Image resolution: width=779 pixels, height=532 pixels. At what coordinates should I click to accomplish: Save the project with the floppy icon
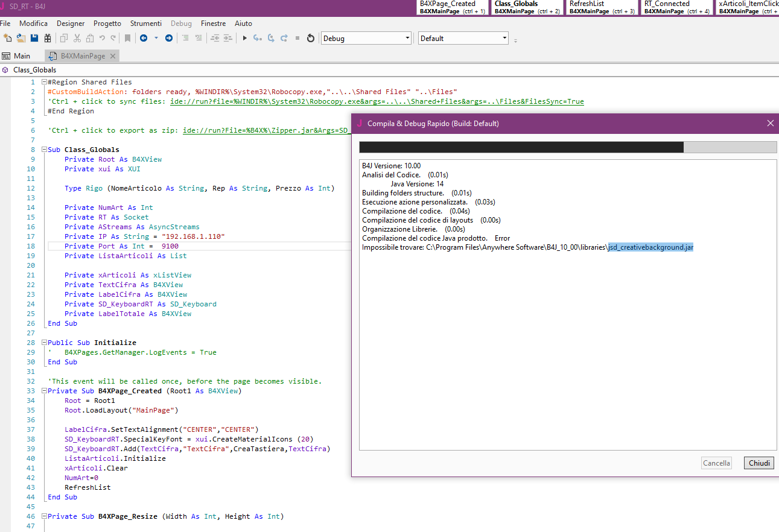34,38
